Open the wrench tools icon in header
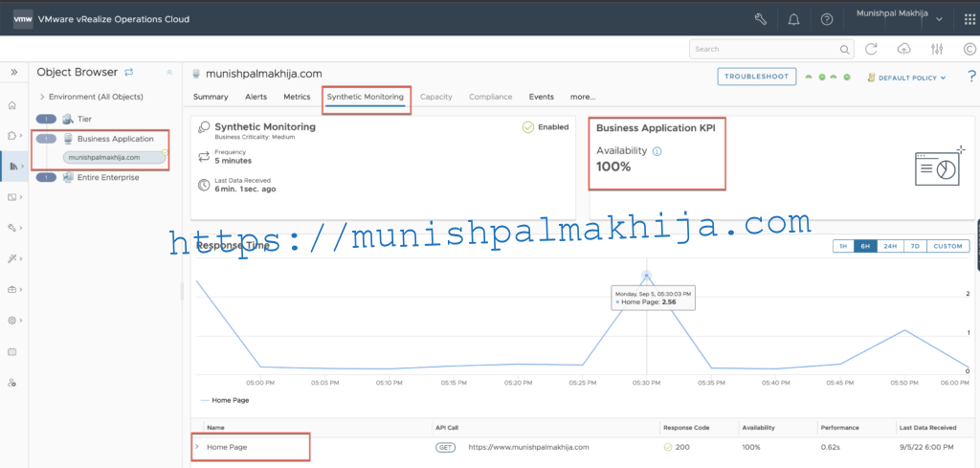 (x=761, y=19)
